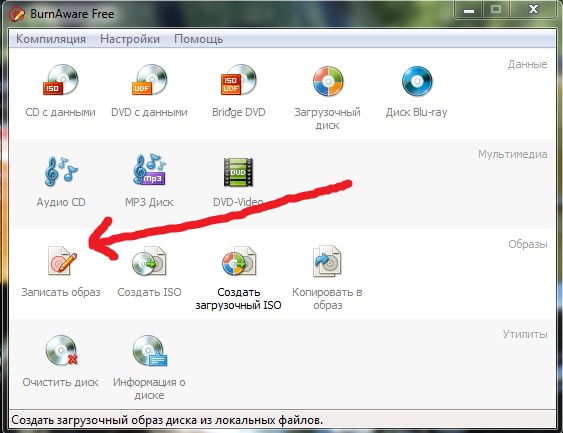
Task: Launch the Bridge DVD tool
Action: point(238,80)
